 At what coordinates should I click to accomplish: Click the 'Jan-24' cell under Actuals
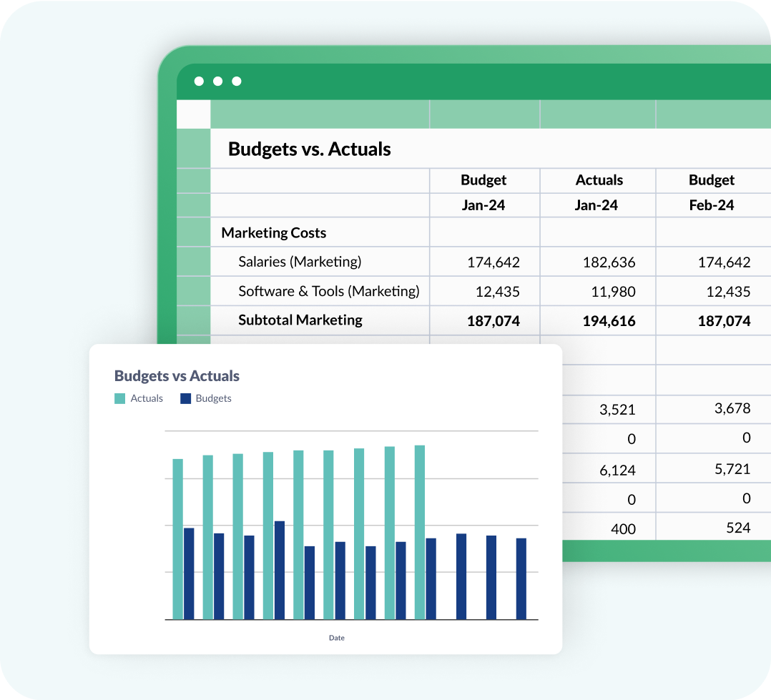[x=598, y=205]
